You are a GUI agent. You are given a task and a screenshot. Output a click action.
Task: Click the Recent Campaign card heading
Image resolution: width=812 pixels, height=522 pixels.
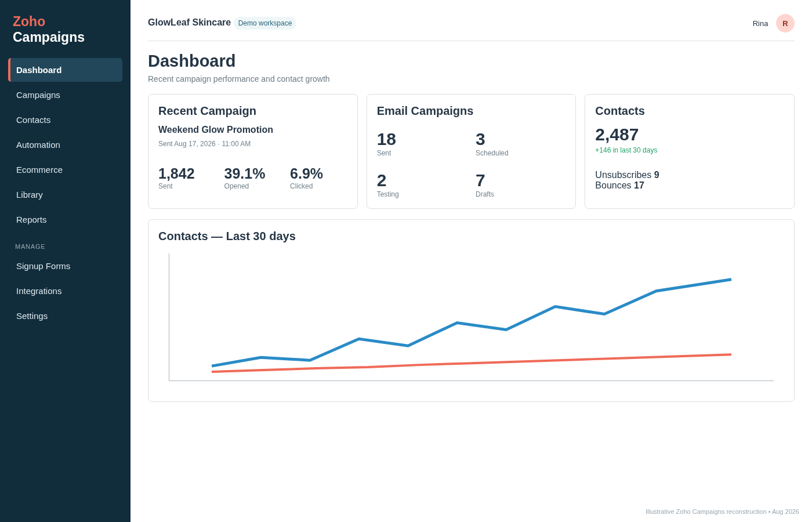coord(207,111)
